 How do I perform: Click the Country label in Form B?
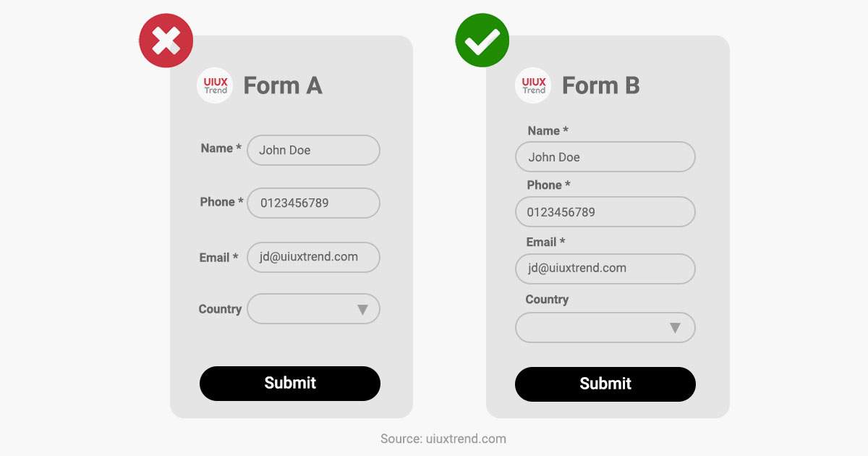click(547, 300)
